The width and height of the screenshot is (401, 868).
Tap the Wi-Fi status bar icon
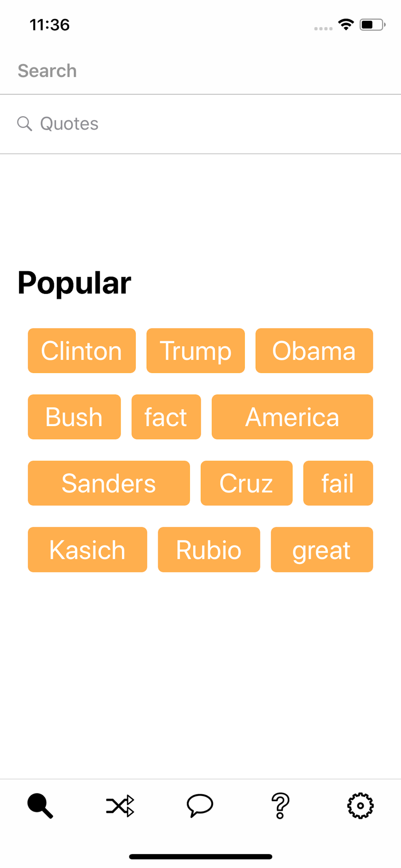346,25
